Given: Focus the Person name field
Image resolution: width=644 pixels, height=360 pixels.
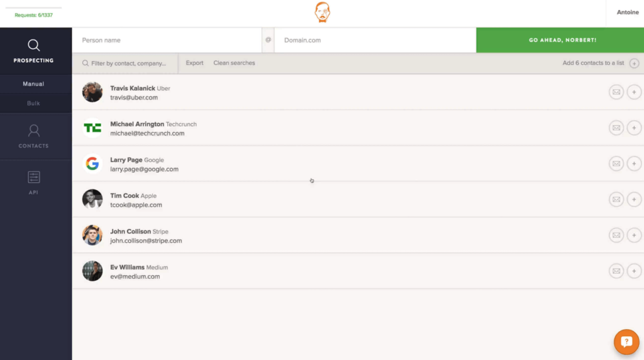Looking at the screenshot, I should pyautogui.click(x=167, y=40).
